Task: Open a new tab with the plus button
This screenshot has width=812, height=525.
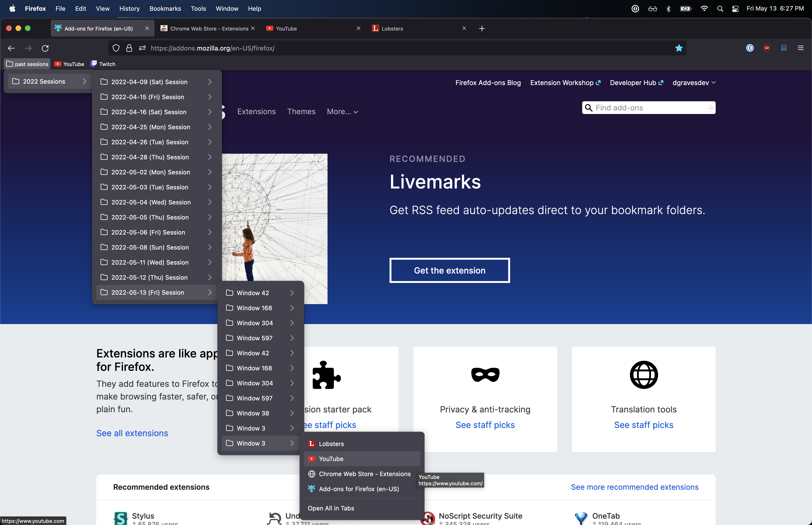Action: pyautogui.click(x=481, y=29)
